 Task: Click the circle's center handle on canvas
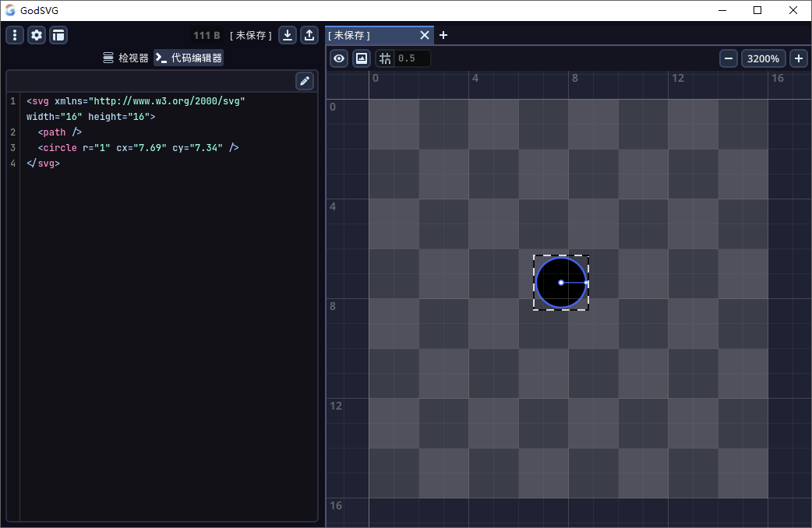(561, 283)
